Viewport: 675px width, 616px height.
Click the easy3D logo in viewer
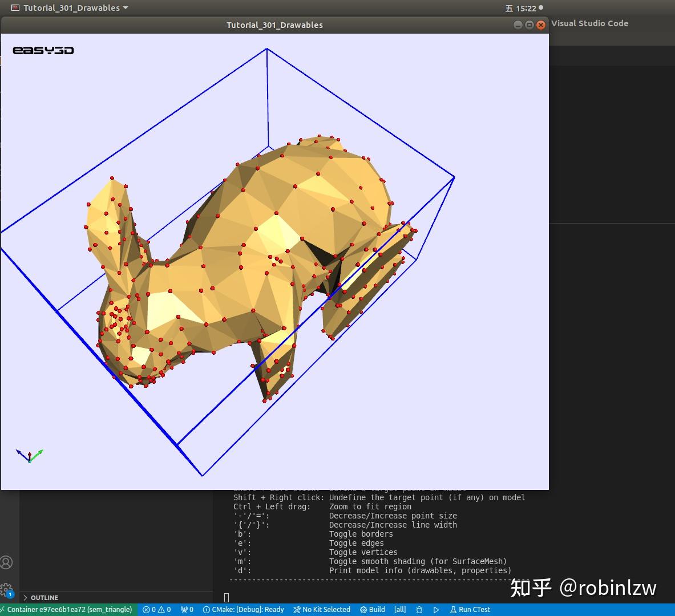click(43, 51)
